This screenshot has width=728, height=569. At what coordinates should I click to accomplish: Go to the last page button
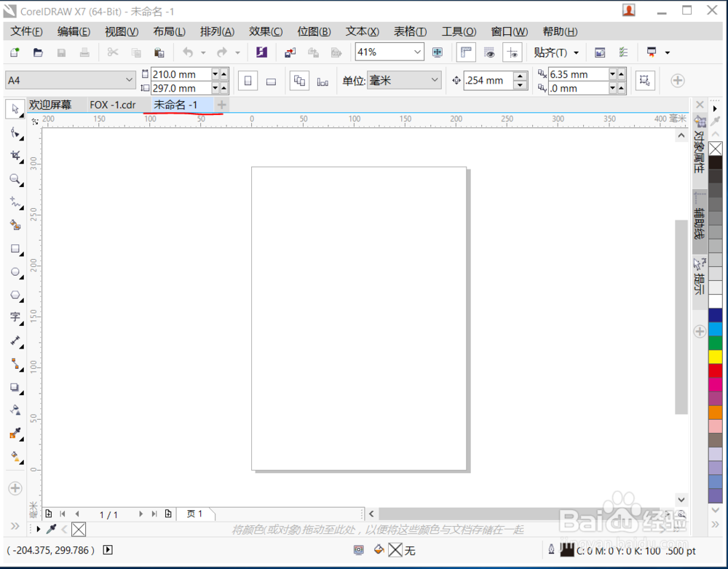[154, 514]
